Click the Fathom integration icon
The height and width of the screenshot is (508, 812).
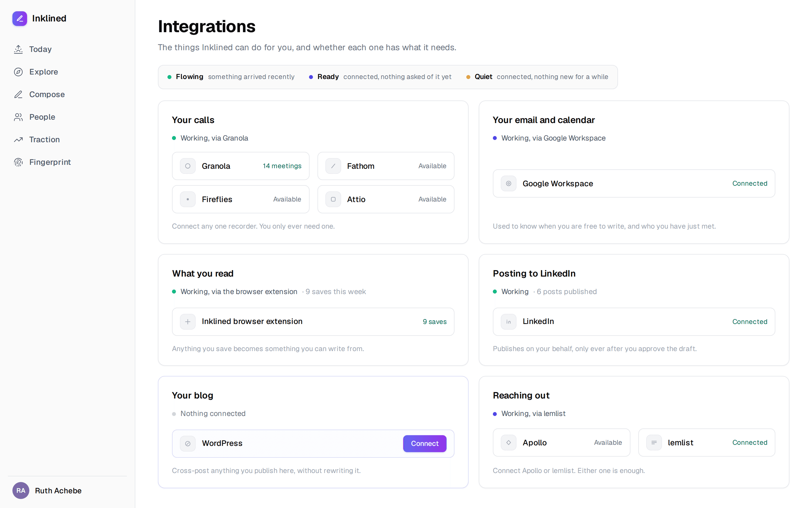click(333, 166)
